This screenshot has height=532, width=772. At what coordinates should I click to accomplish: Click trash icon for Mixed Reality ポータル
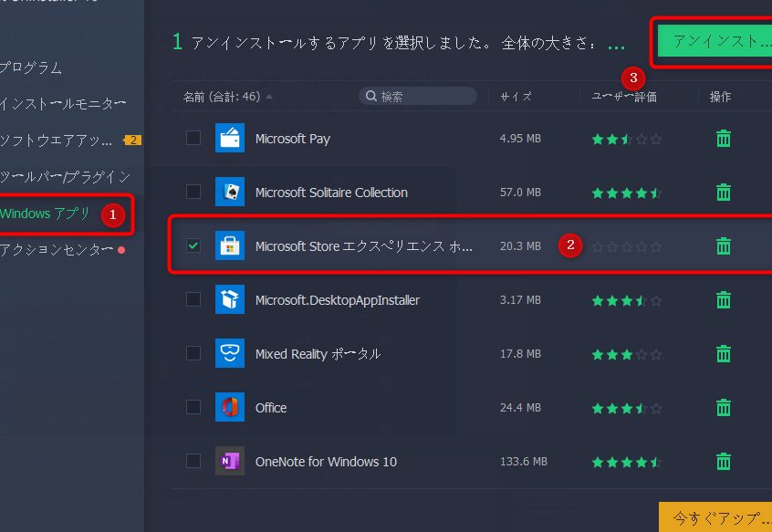(x=724, y=353)
